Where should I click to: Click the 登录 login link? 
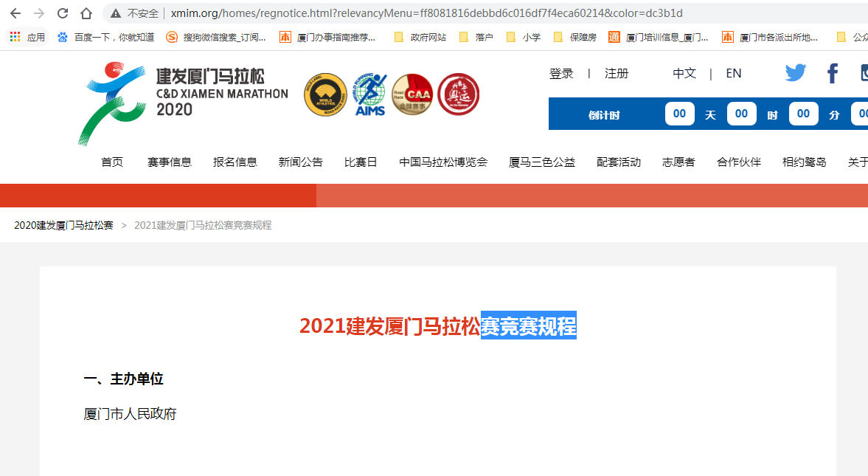[x=561, y=74]
